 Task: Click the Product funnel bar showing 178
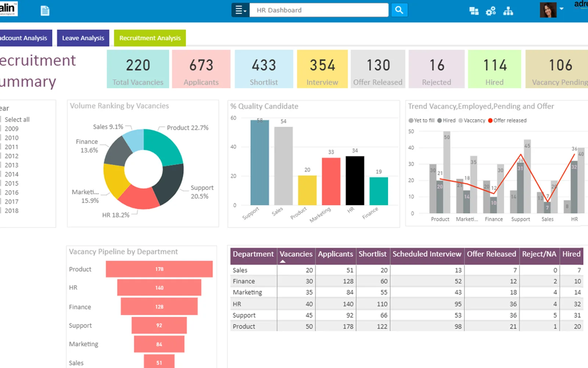point(159,269)
